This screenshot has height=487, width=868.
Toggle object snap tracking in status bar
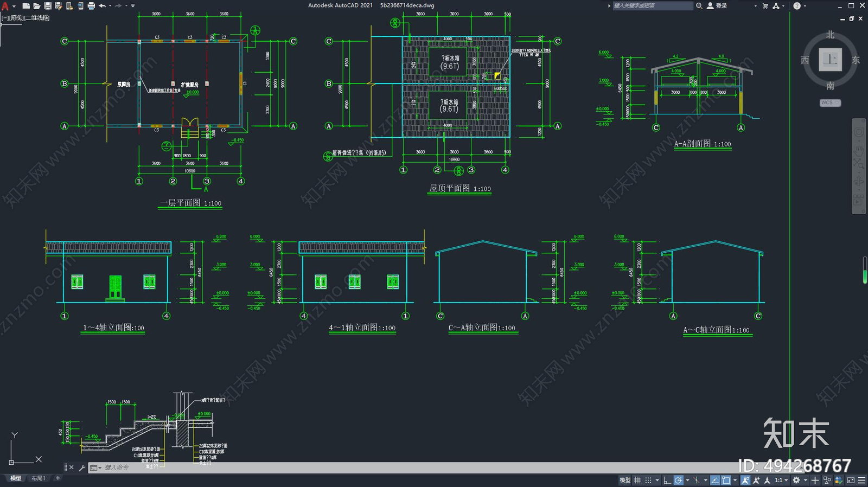[715, 480]
